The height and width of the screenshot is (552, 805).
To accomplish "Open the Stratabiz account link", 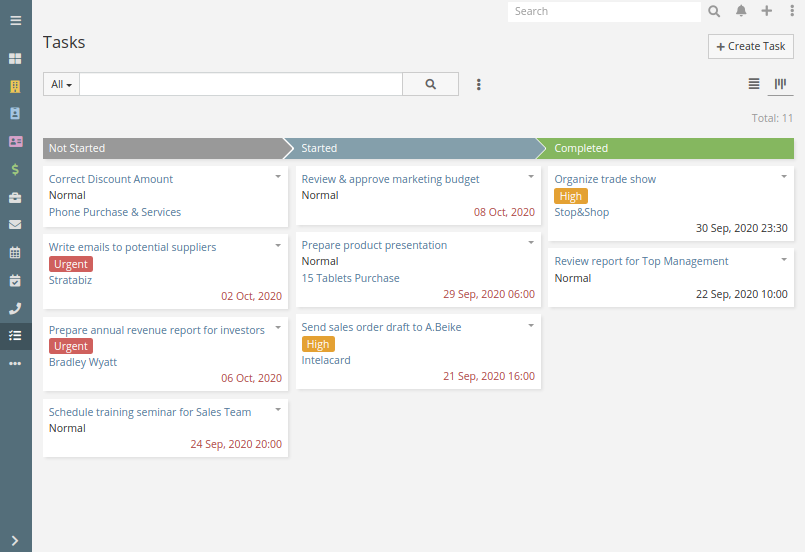I will click(x=70, y=280).
